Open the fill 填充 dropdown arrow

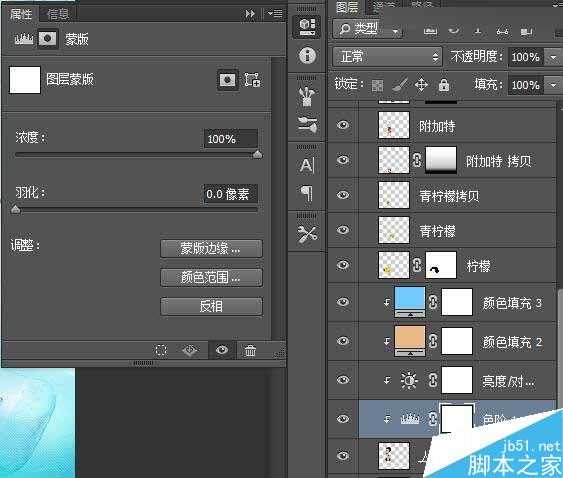(x=553, y=85)
